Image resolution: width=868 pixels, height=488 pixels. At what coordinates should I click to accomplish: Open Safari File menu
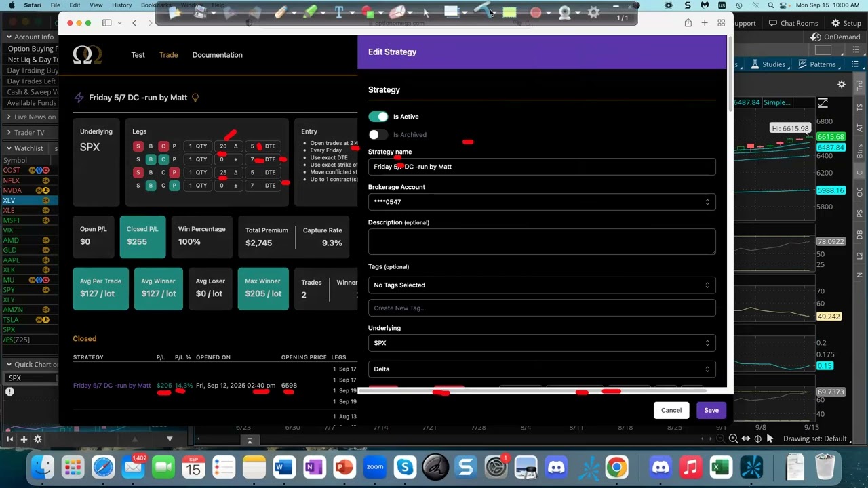pos(55,5)
